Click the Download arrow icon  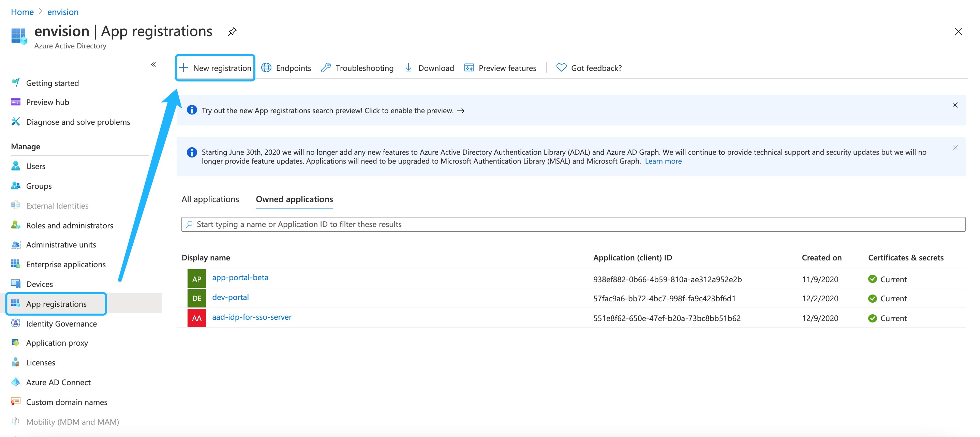408,68
